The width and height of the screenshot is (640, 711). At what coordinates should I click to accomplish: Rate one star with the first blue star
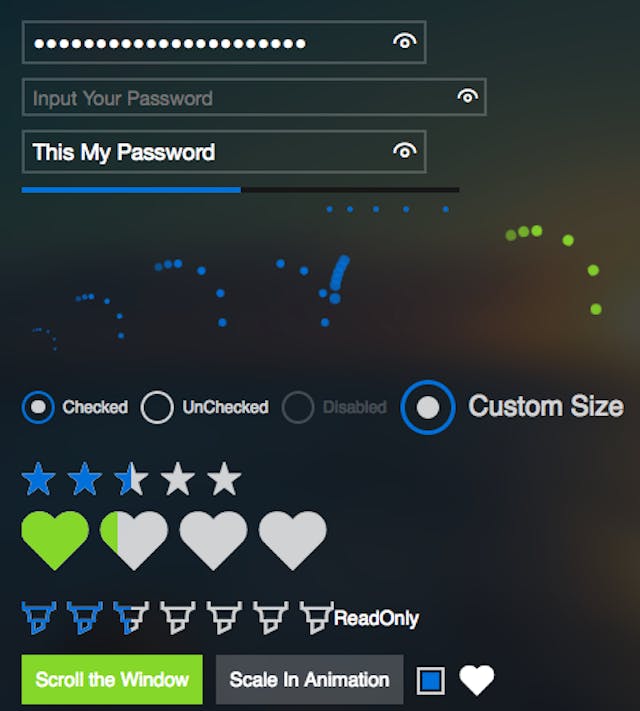tap(39, 479)
